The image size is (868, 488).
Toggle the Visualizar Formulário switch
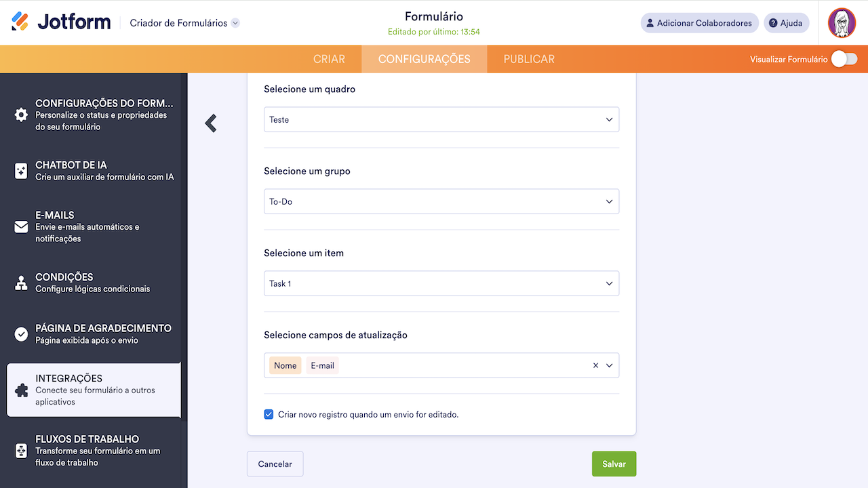click(844, 60)
